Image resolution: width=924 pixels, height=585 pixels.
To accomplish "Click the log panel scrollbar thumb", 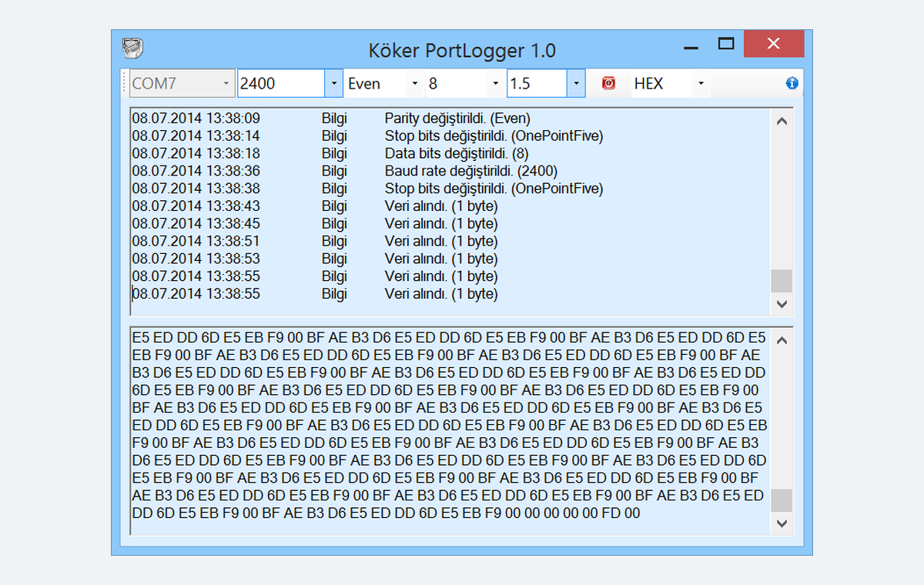I will click(782, 281).
